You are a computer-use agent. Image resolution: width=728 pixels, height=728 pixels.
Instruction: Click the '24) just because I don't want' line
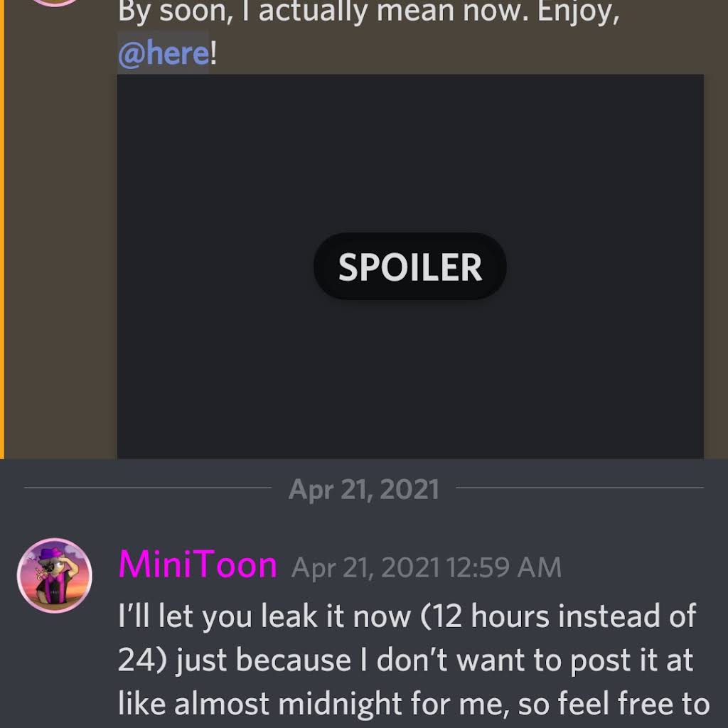pyautogui.click(x=405, y=660)
